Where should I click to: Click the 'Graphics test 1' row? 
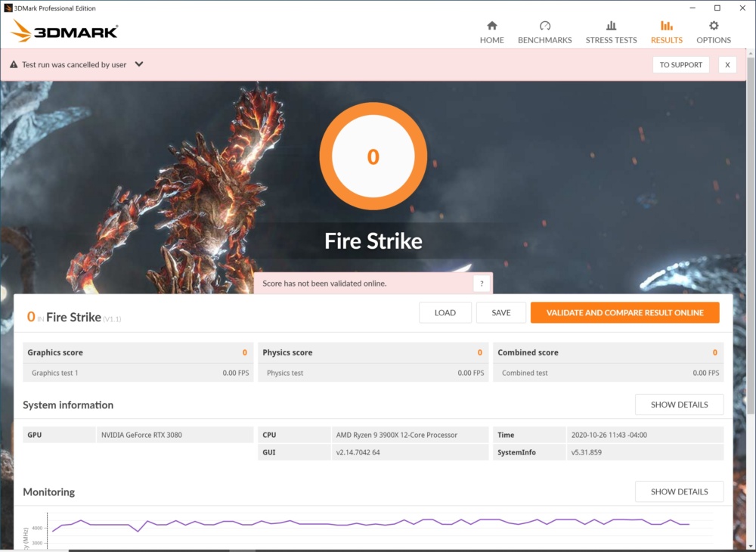pos(138,373)
